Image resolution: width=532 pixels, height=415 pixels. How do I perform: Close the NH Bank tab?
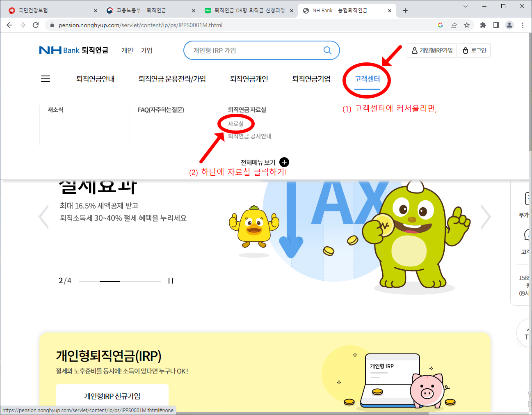tap(390, 11)
